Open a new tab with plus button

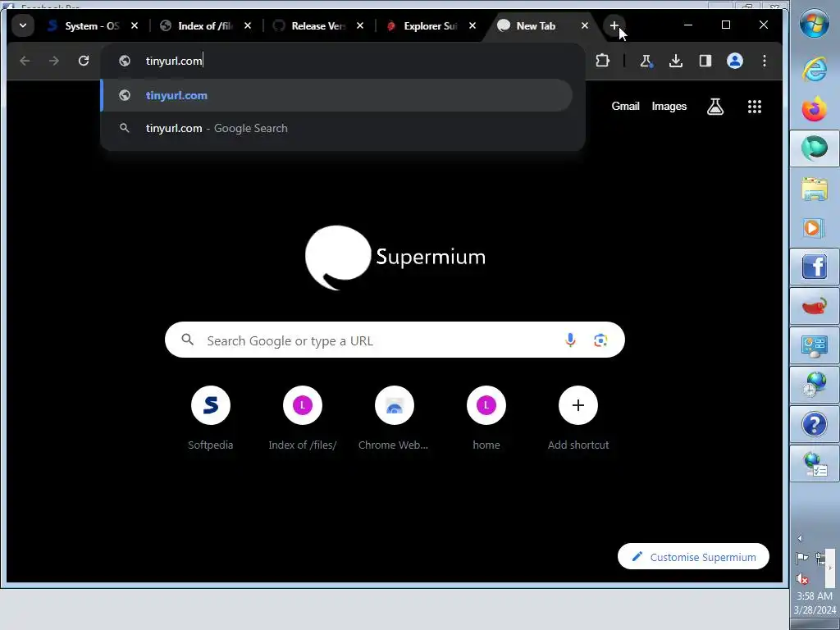(x=614, y=25)
